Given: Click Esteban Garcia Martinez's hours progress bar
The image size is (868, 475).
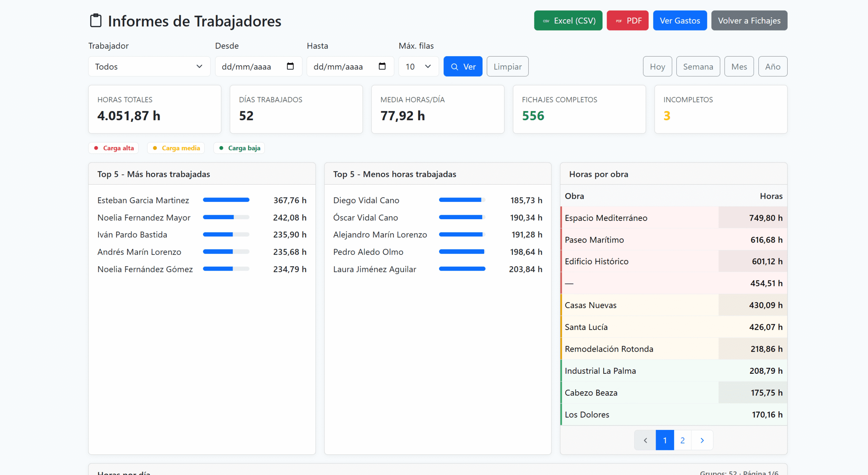Looking at the screenshot, I should 226,200.
